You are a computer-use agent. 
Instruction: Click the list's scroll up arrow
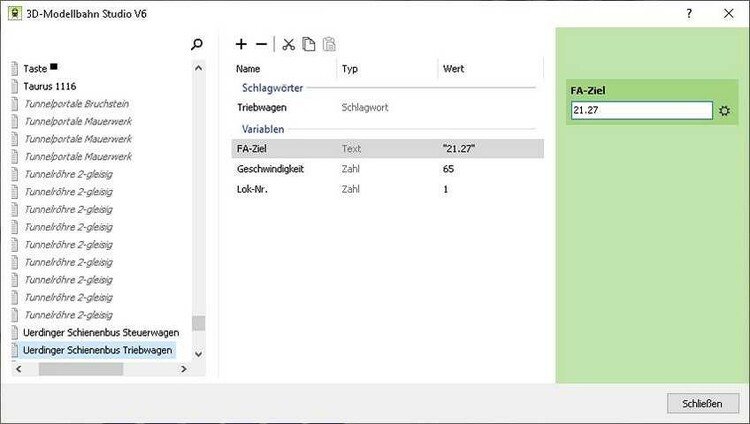tap(199, 68)
